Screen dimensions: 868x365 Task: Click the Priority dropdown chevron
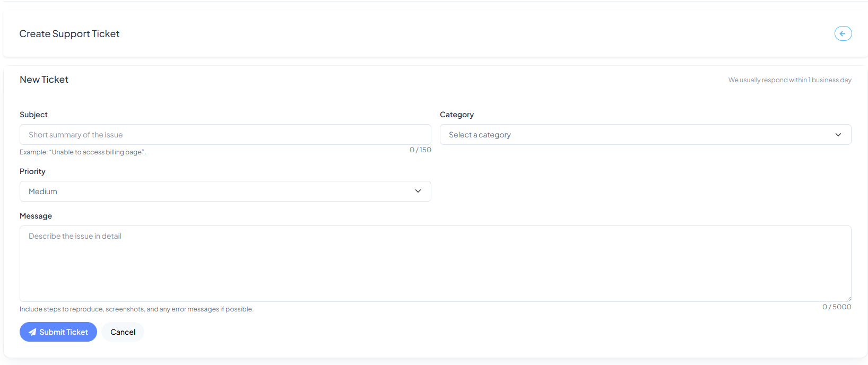coord(418,191)
